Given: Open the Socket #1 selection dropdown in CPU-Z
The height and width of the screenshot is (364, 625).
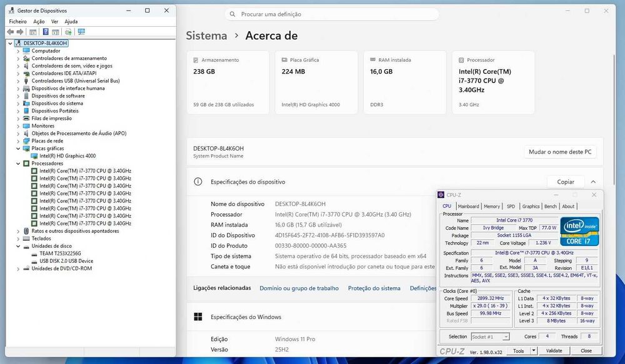Looking at the screenshot, I should tap(506, 337).
